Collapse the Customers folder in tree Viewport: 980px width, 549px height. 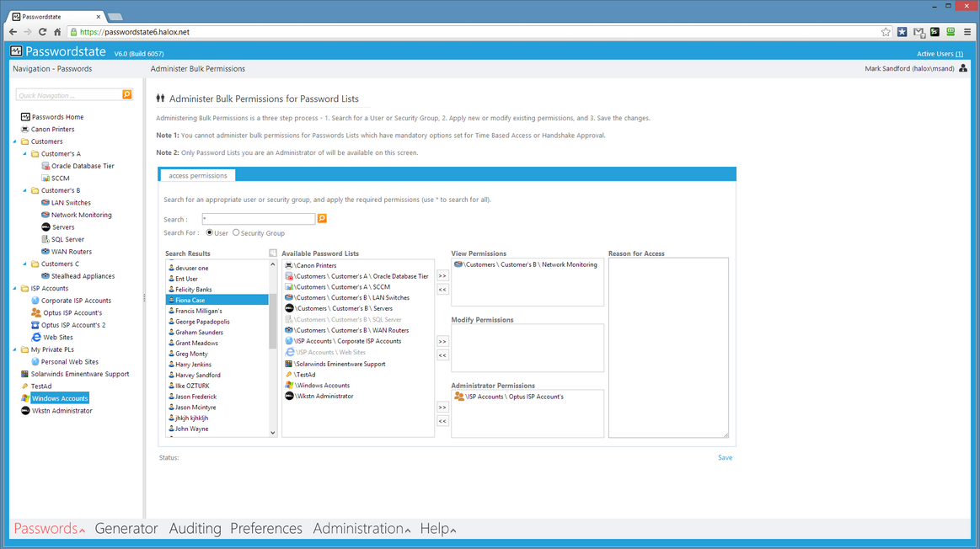[15, 141]
